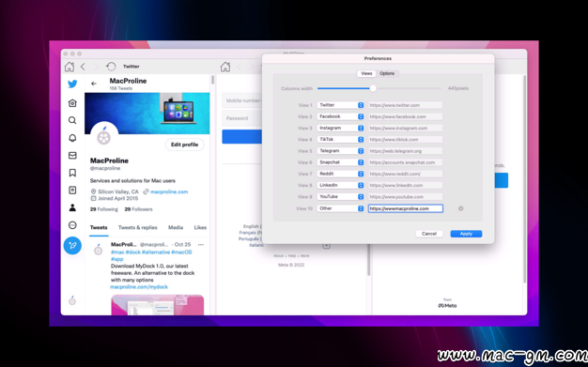Click the Apply button
The image size is (588, 367).
[x=466, y=234]
